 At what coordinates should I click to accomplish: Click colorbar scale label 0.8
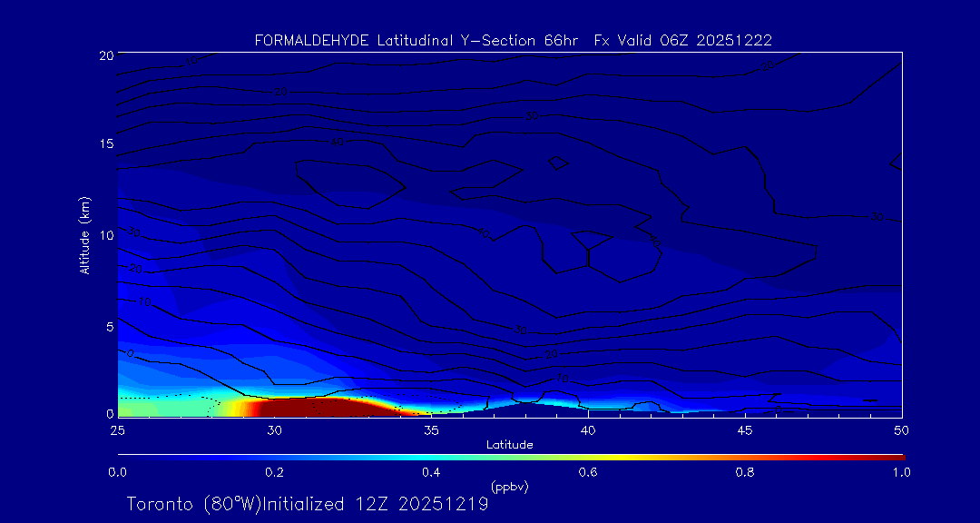pos(745,472)
